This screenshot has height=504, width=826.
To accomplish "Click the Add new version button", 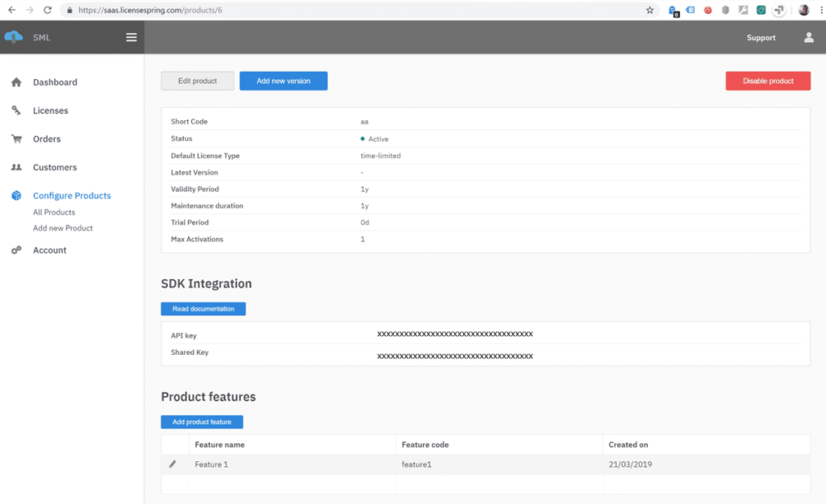I will point(283,81).
